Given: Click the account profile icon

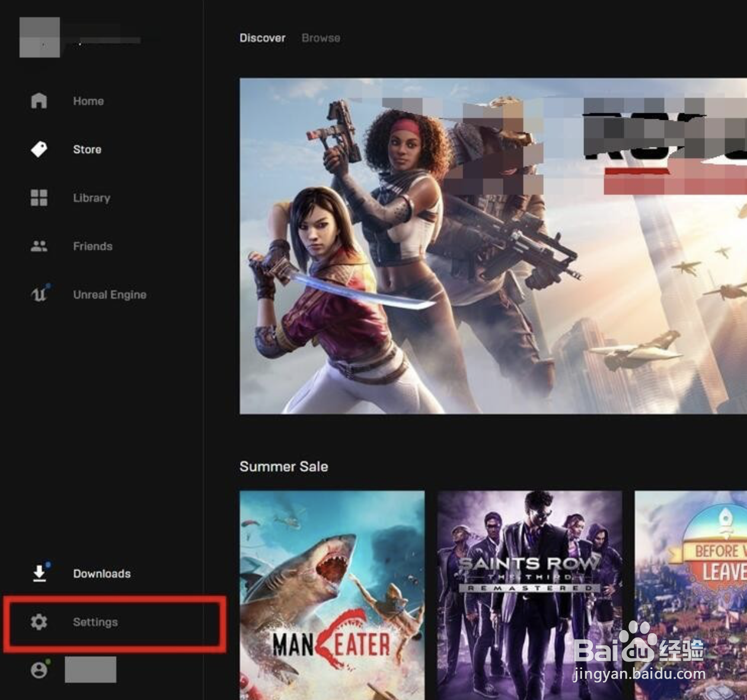Looking at the screenshot, I should [39, 670].
